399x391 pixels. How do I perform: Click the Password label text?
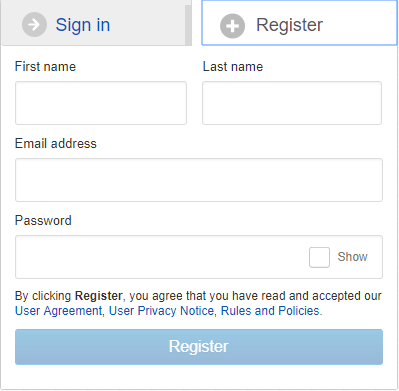[43, 220]
